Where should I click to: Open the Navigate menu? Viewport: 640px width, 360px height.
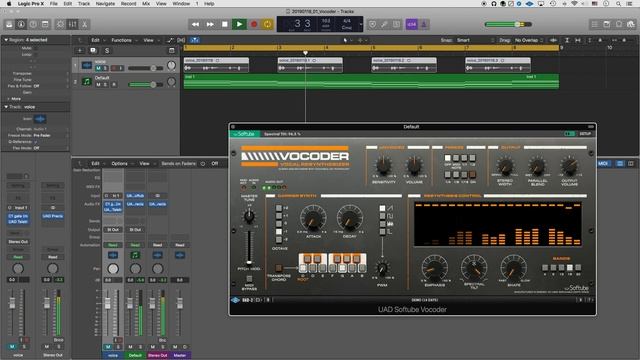pos(105,4)
